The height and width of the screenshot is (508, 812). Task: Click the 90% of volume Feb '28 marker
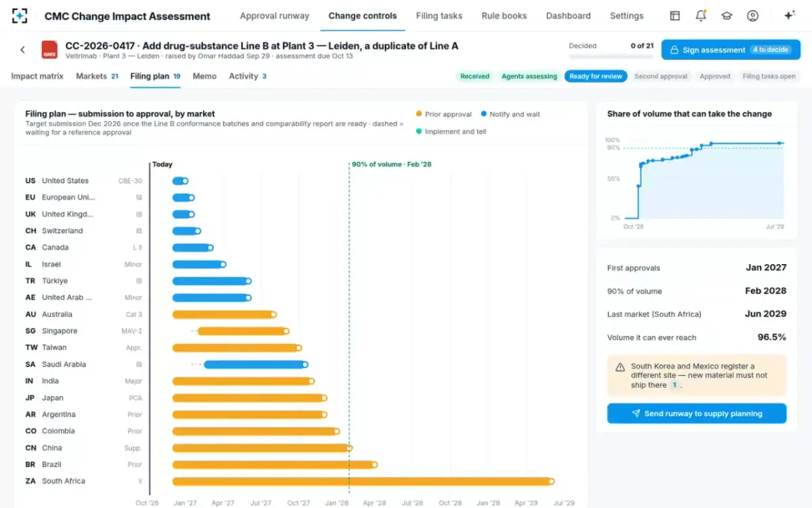coord(391,165)
